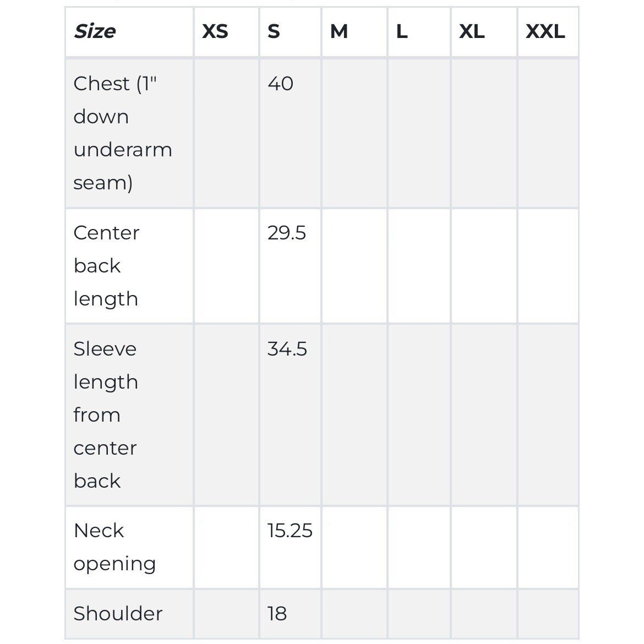Click the Chest measurement row label

pyautogui.click(x=122, y=133)
